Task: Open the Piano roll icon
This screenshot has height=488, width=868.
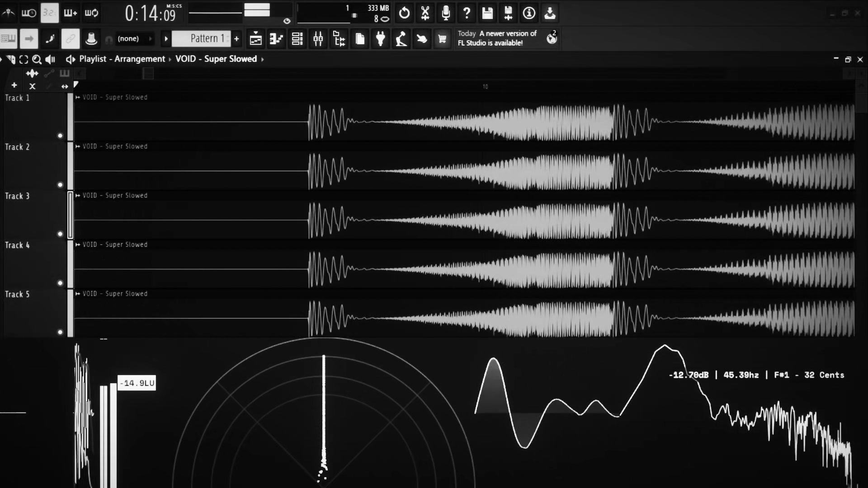Action: (276, 39)
